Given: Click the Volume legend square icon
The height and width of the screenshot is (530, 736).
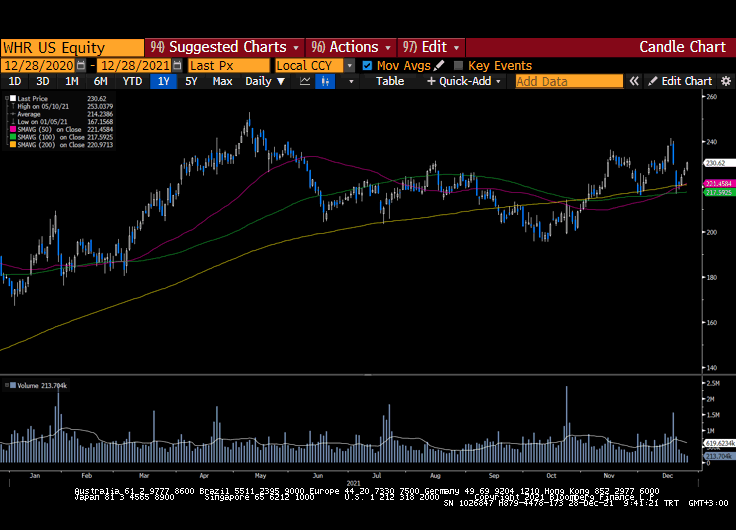Looking at the screenshot, I should coord(13,385).
